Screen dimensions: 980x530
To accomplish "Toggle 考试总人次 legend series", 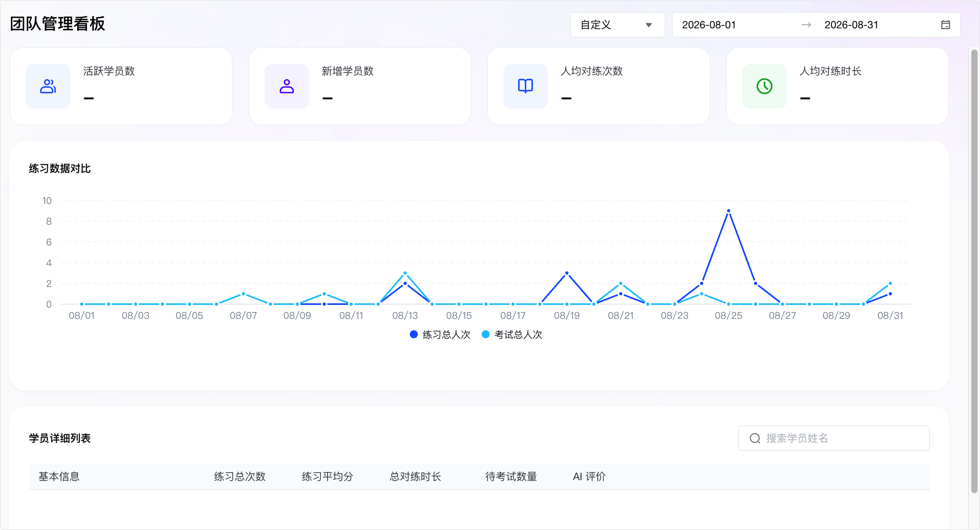I will (x=512, y=334).
